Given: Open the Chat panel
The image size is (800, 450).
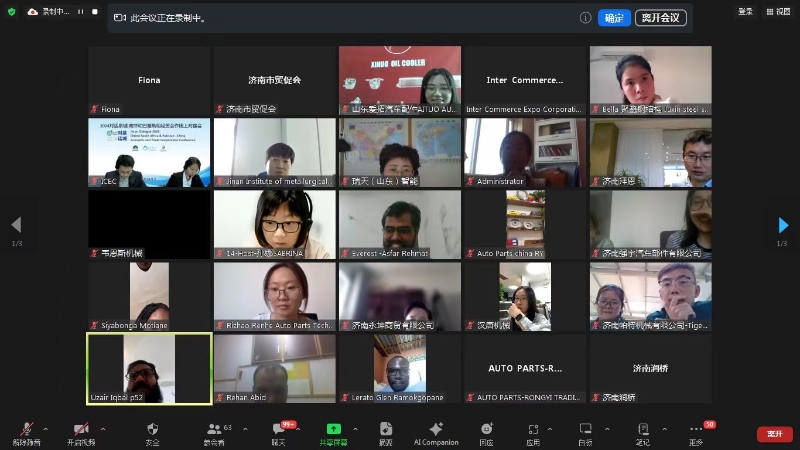Looking at the screenshot, I should 279,432.
